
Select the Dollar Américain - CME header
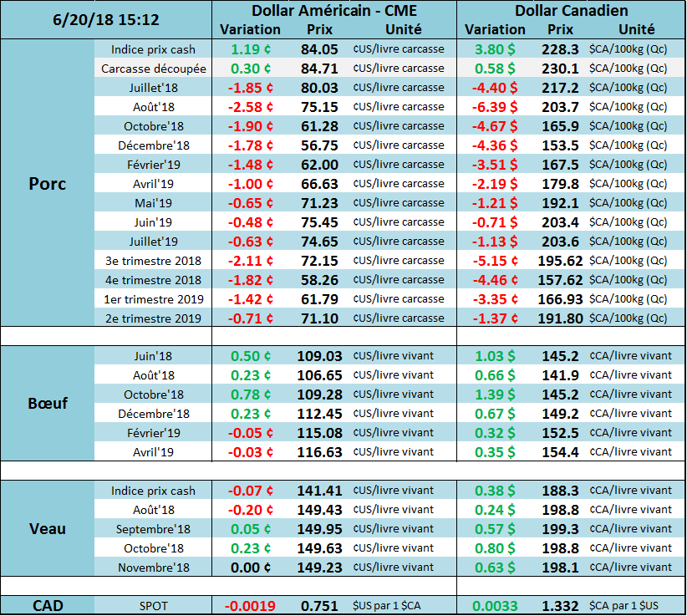click(333, 11)
